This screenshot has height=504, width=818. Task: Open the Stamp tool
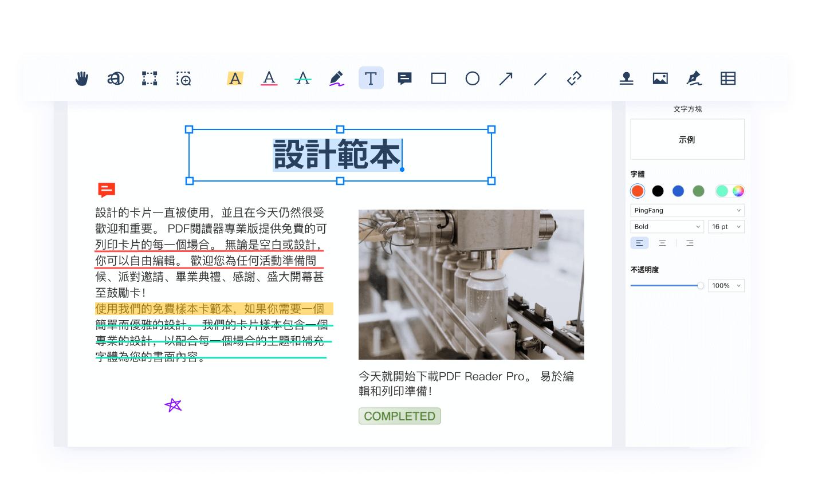626,78
